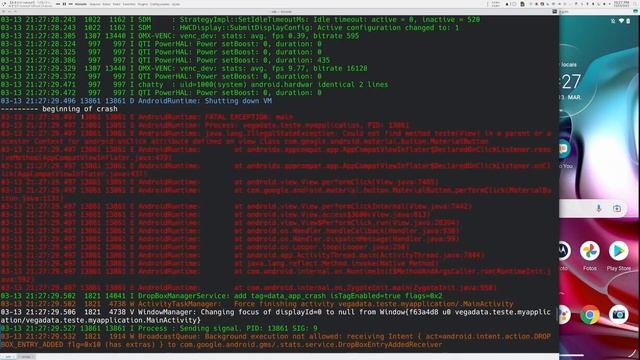This screenshot has width=640, height=360.
Task: Click the "DropBoxManagerService: add tag=data_app_crash" line
Action: pyautogui.click(x=221, y=296)
